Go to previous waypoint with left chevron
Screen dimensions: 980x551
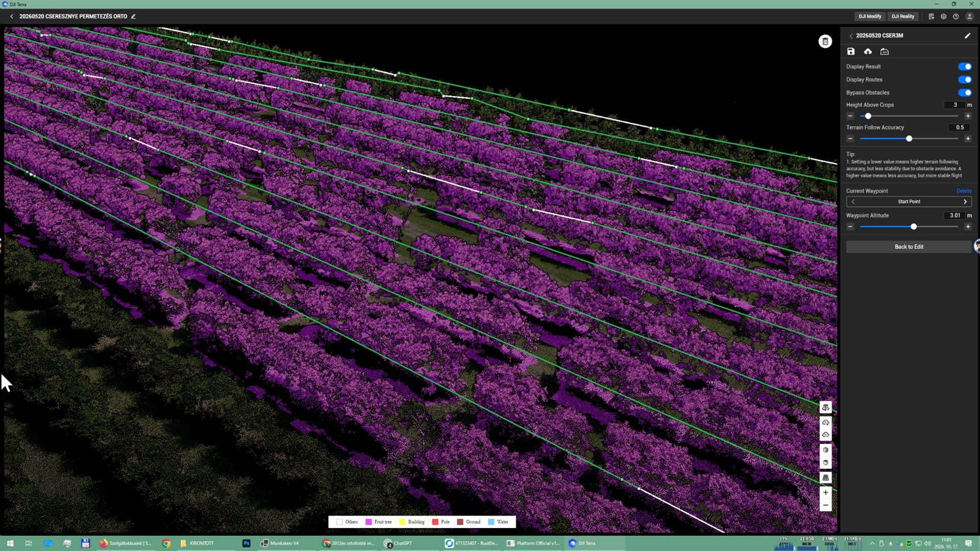pyautogui.click(x=853, y=202)
